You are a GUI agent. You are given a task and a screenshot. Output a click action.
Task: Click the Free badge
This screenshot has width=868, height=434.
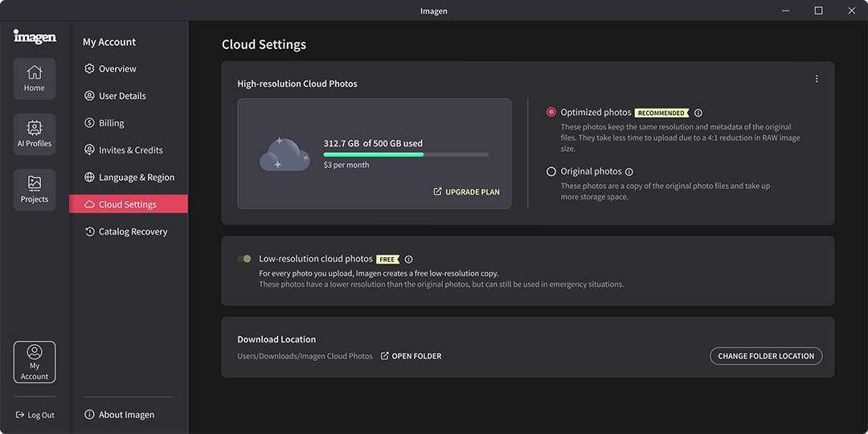tap(387, 259)
